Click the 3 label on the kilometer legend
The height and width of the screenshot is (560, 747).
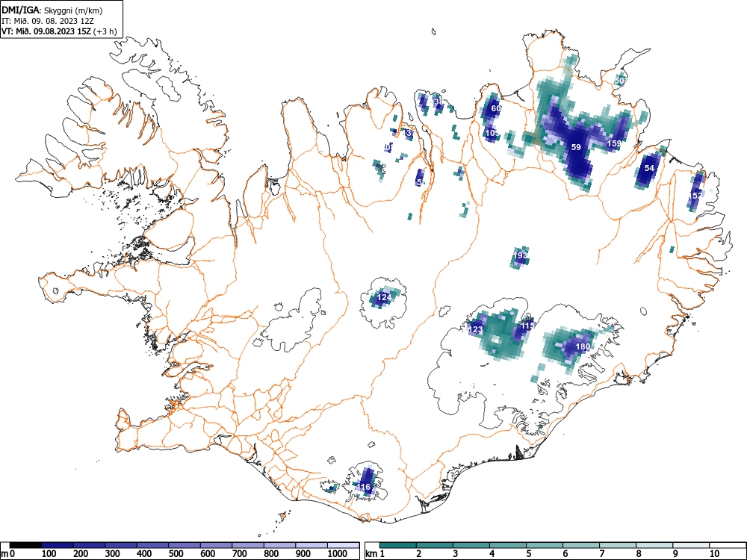coord(456,554)
